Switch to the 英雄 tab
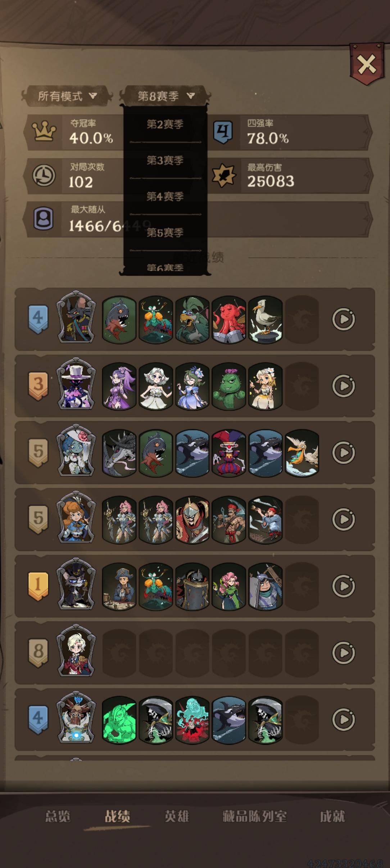The height and width of the screenshot is (868, 390). 177,816
